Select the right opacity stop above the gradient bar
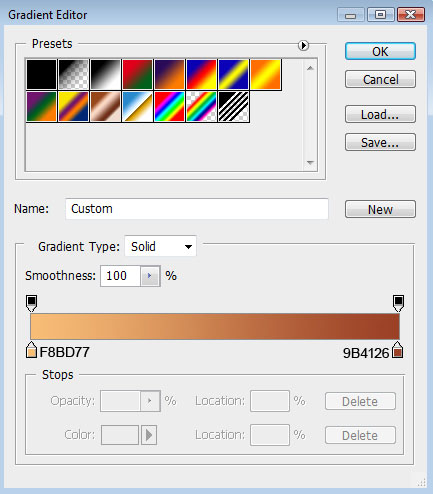This screenshot has height=494, width=433. (x=398, y=303)
